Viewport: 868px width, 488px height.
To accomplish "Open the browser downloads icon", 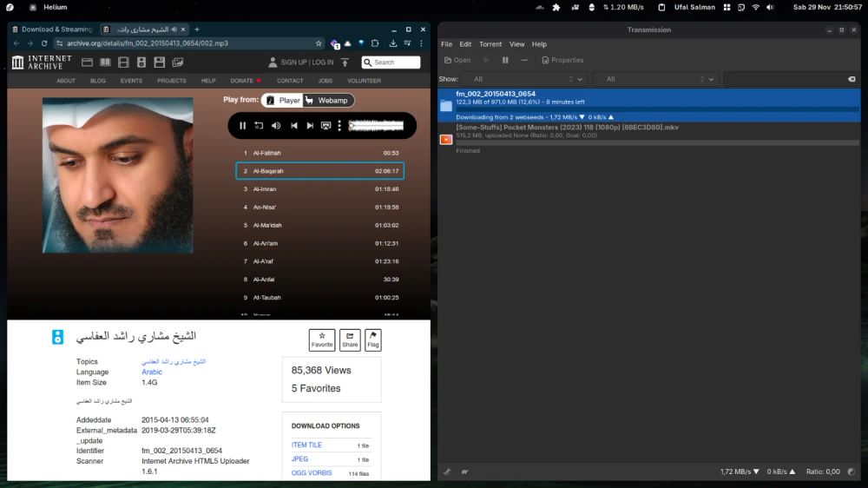I will click(393, 43).
